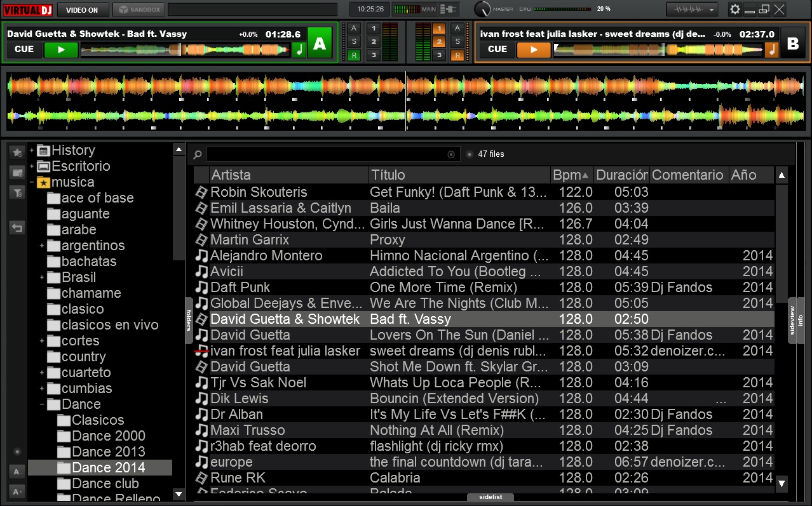812x506 pixels.
Task: Trigger orange hot cue 1 on right
Action: (x=438, y=28)
